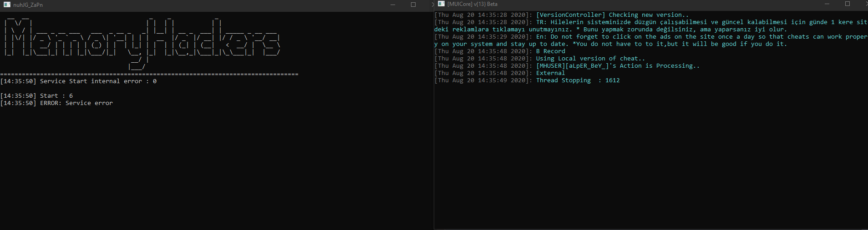Click the 'deki reklamlara tıklamayı unutmayınız' line
868x230 pixels.
(610, 30)
